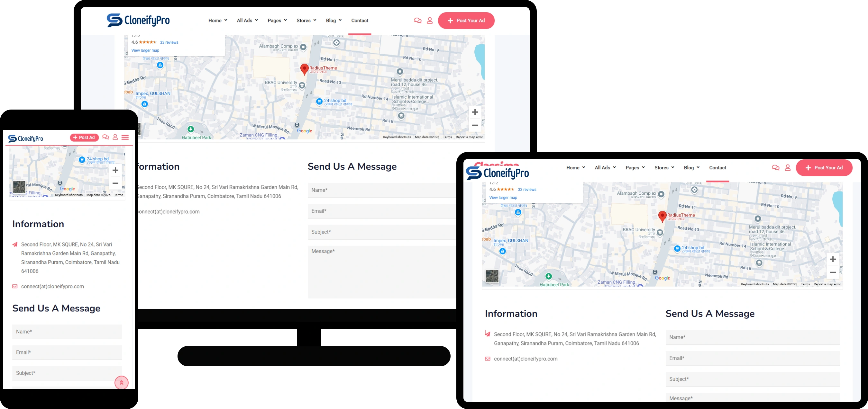Select Contact menu item in desktop nav
The width and height of the screenshot is (868, 409).
point(360,21)
